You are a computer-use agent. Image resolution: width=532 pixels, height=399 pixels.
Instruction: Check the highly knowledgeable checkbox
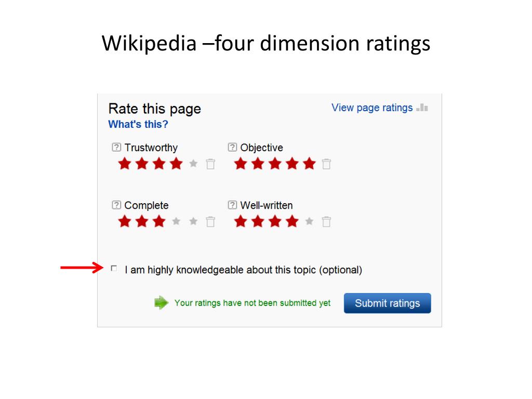(x=114, y=269)
